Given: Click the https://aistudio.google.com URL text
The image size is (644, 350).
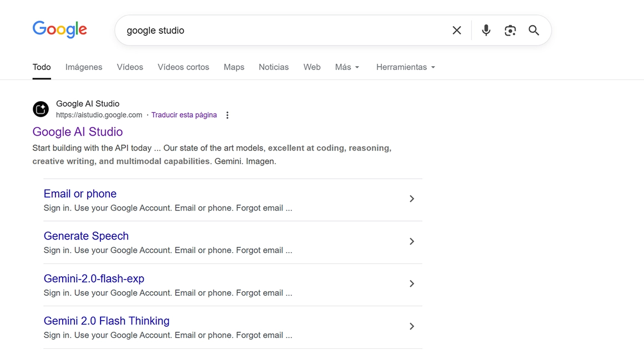Looking at the screenshot, I should click(x=99, y=115).
